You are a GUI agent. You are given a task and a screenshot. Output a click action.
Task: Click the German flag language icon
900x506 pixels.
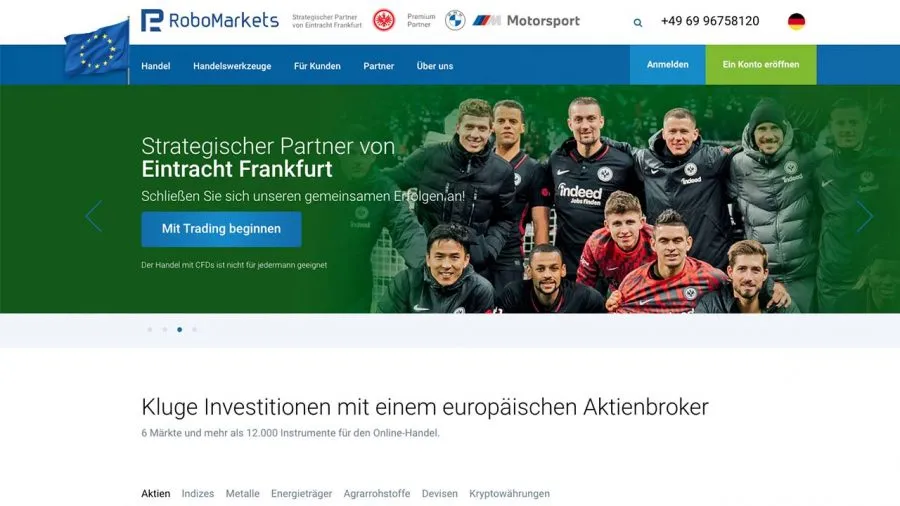pyautogui.click(x=796, y=22)
